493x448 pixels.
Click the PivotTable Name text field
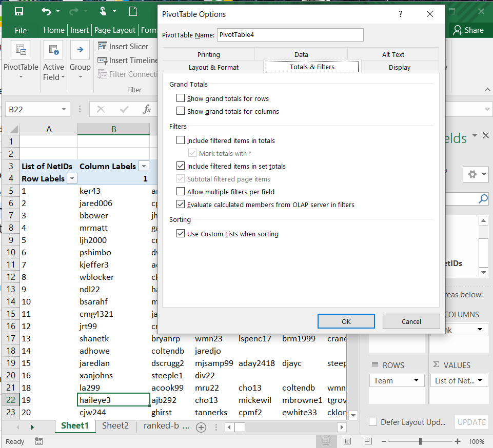(x=290, y=35)
